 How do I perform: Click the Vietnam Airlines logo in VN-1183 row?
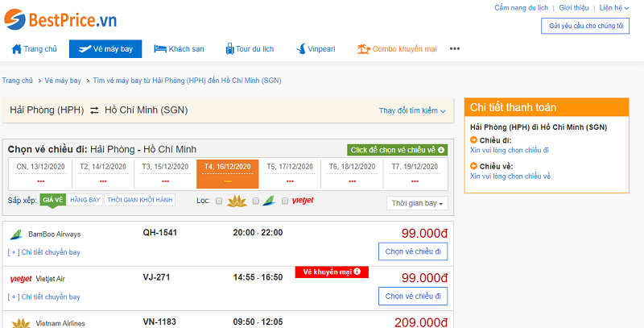(x=21, y=323)
